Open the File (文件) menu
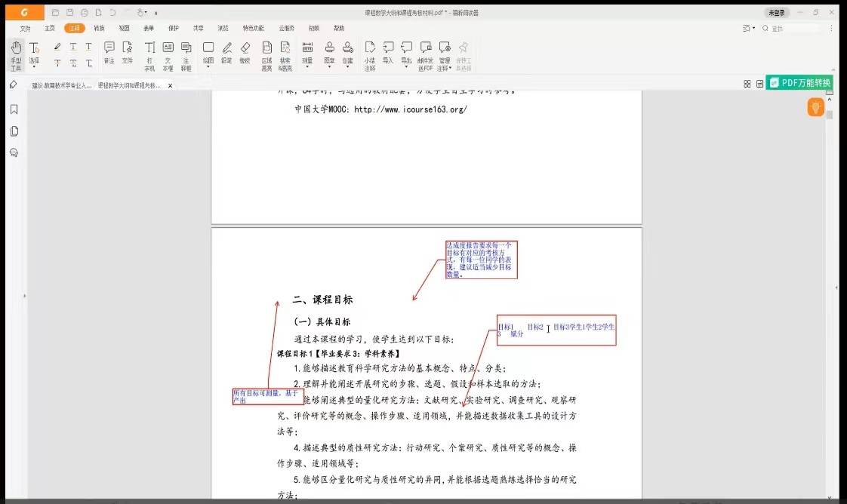Image resolution: width=847 pixels, height=504 pixels. point(25,28)
